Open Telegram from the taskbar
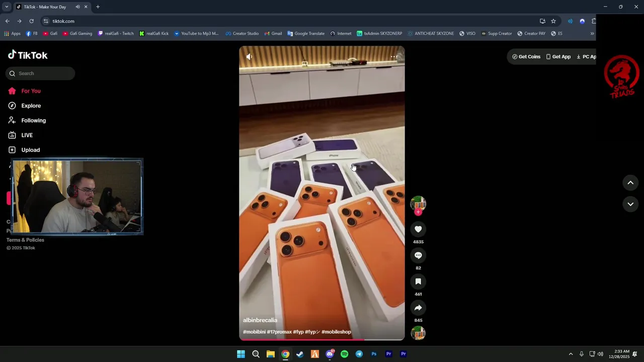 click(x=359, y=354)
